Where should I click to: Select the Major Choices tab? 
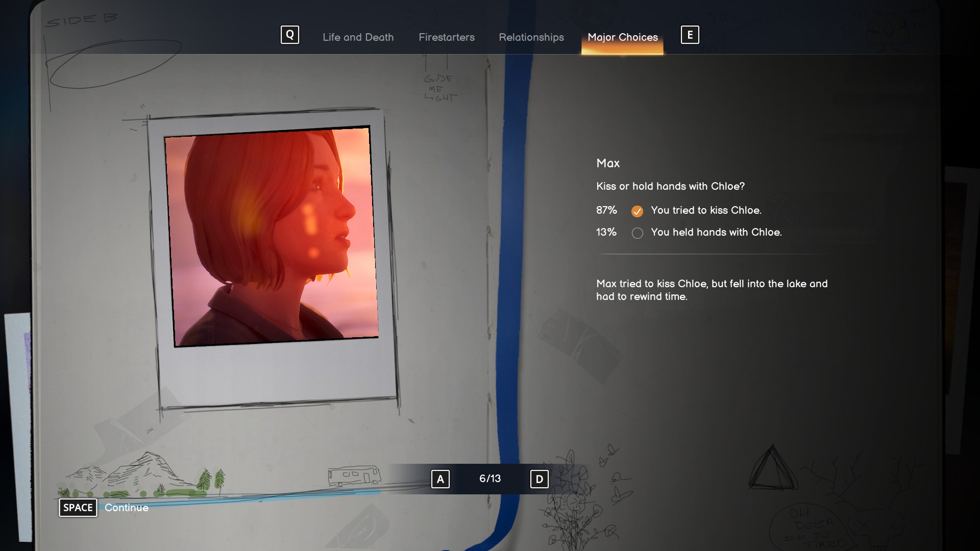tap(622, 37)
